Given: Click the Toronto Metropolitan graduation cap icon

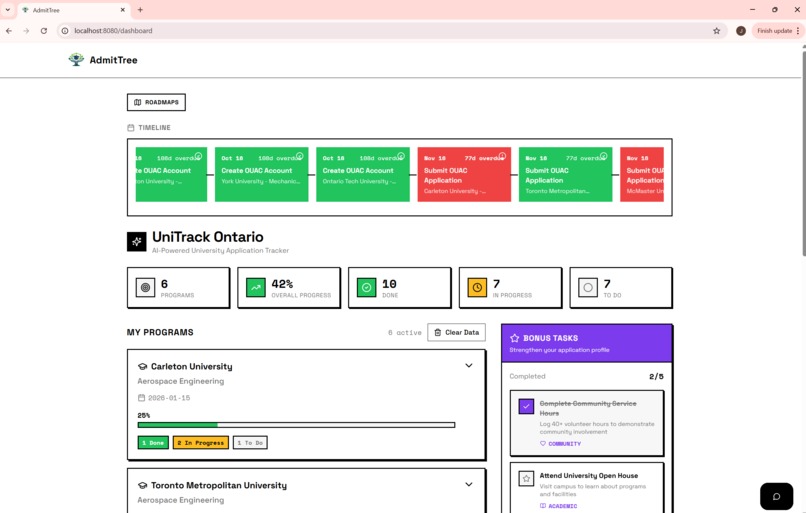Looking at the screenshot, I should click(142, 485).
